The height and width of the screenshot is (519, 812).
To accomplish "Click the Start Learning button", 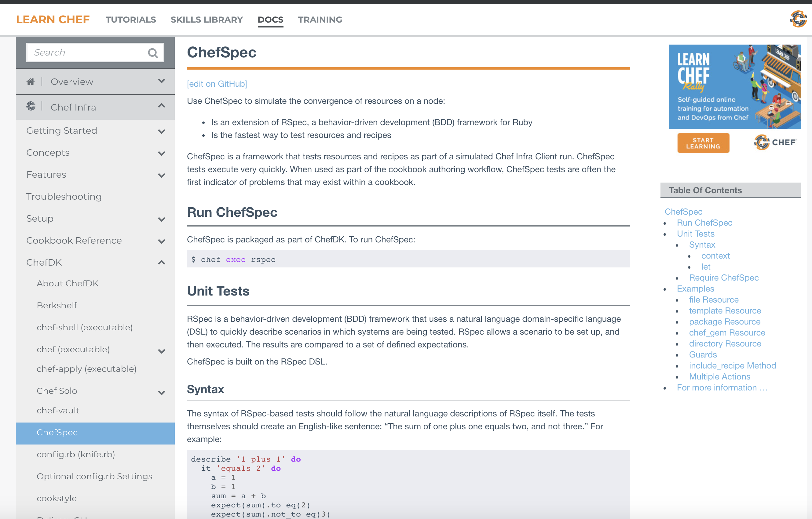I will (x=703, y=143).
